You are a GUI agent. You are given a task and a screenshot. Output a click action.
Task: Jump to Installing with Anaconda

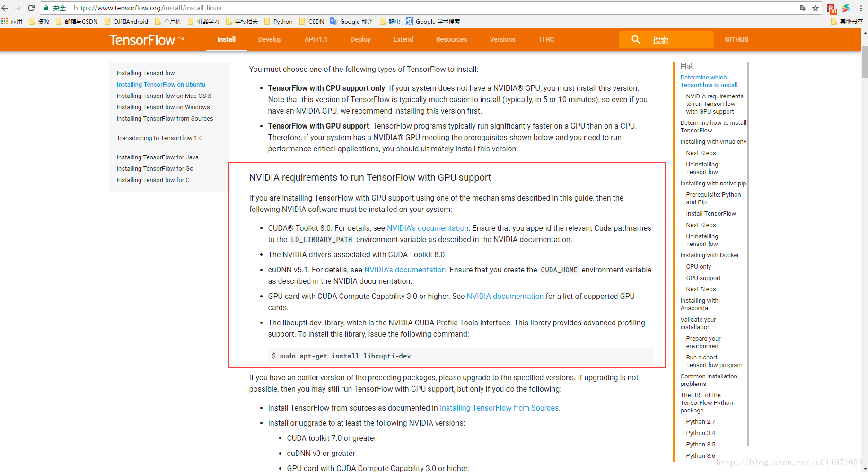[x=699, y=304]
